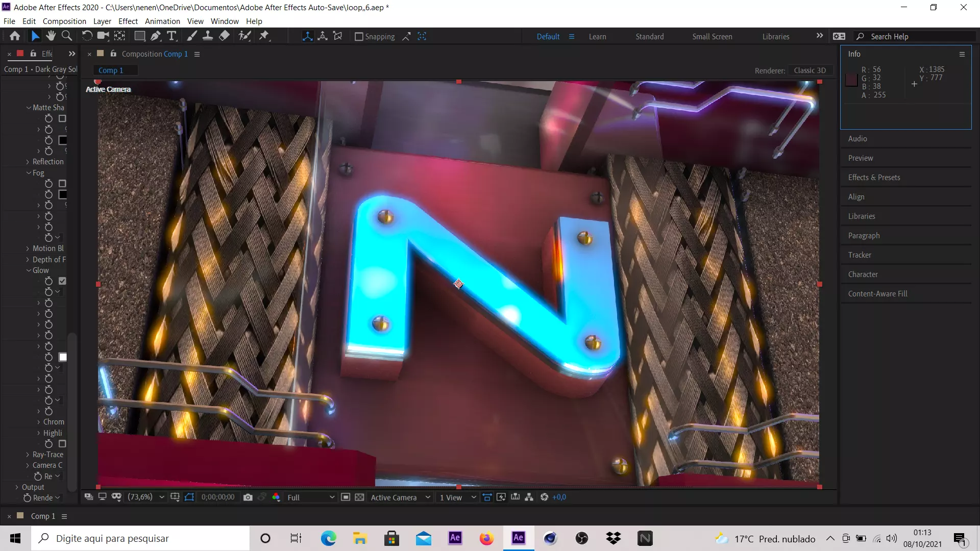Open the Effect menu

pos(128,21)
